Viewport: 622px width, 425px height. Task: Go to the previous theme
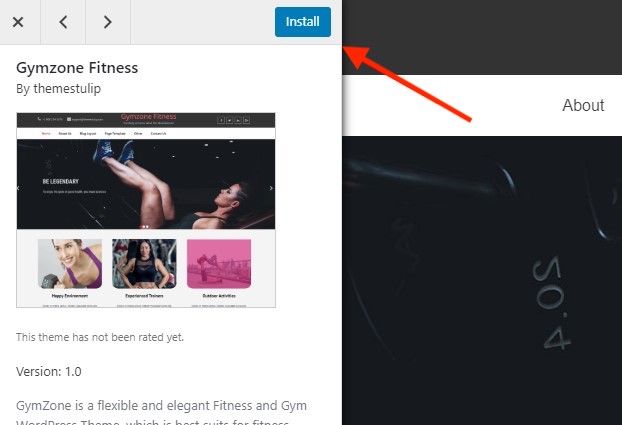click(x=63, y=22)
